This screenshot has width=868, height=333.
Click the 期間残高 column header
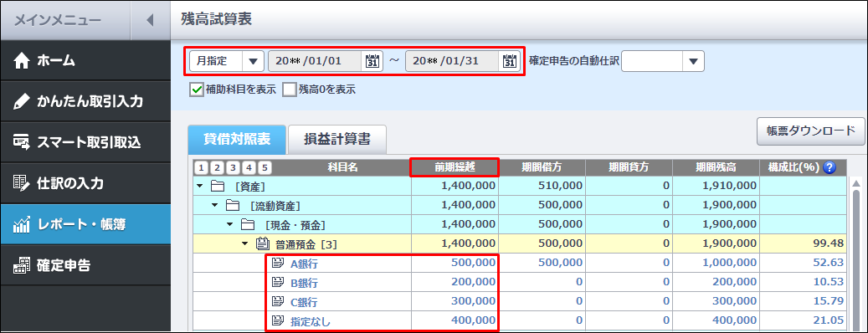click(715, 167)
